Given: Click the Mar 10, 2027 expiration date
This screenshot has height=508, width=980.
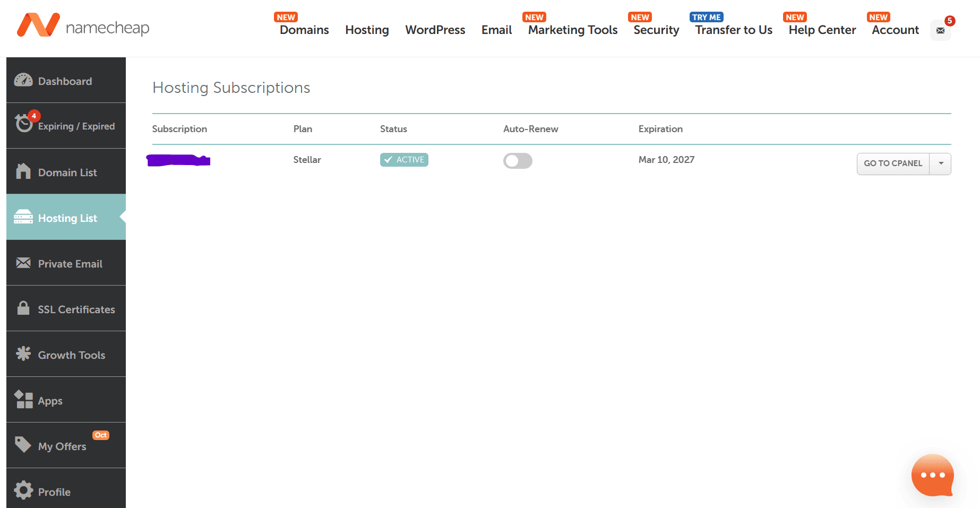Looking at the screenshot, I should (x=666, y=160).
